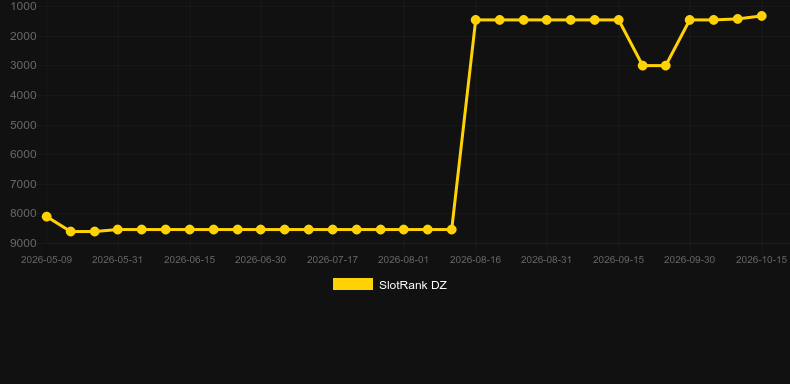
Task: Click the x-axis date label 2026-09-15
Action: 619,260
